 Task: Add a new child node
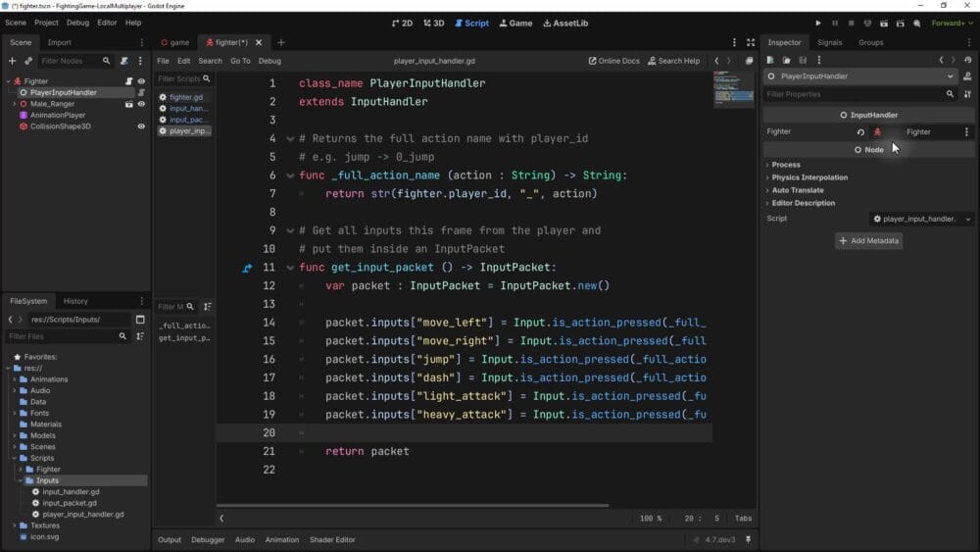[12, 61]
